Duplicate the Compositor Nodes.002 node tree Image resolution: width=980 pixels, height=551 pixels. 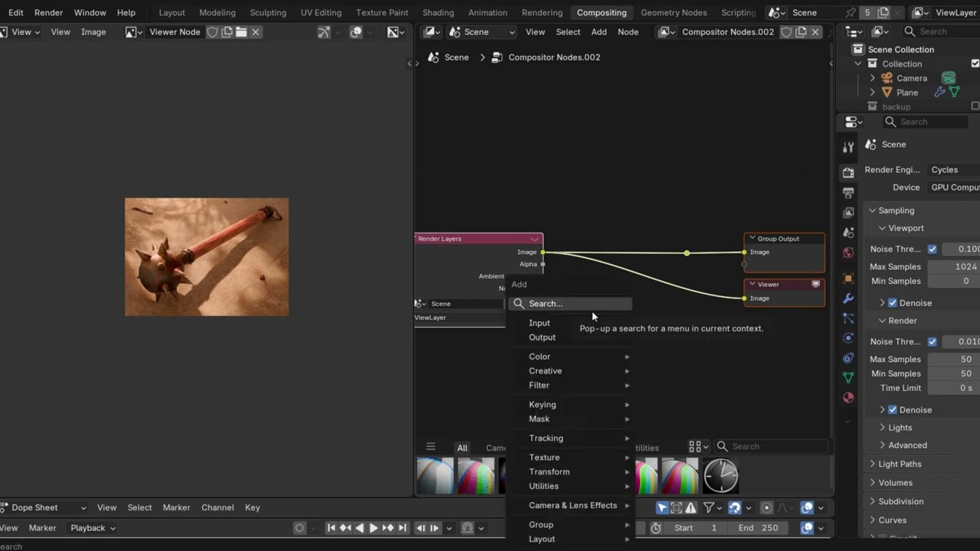801,32
